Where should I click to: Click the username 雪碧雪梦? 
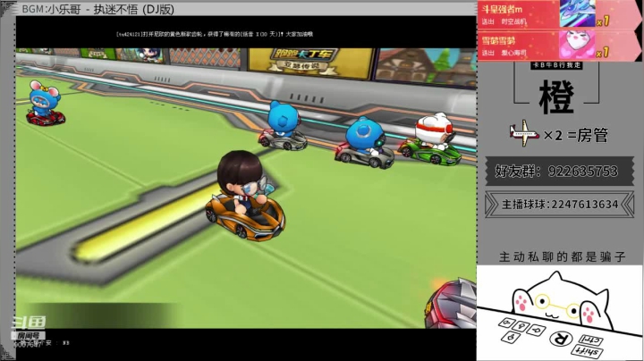[x=498, y=40]
